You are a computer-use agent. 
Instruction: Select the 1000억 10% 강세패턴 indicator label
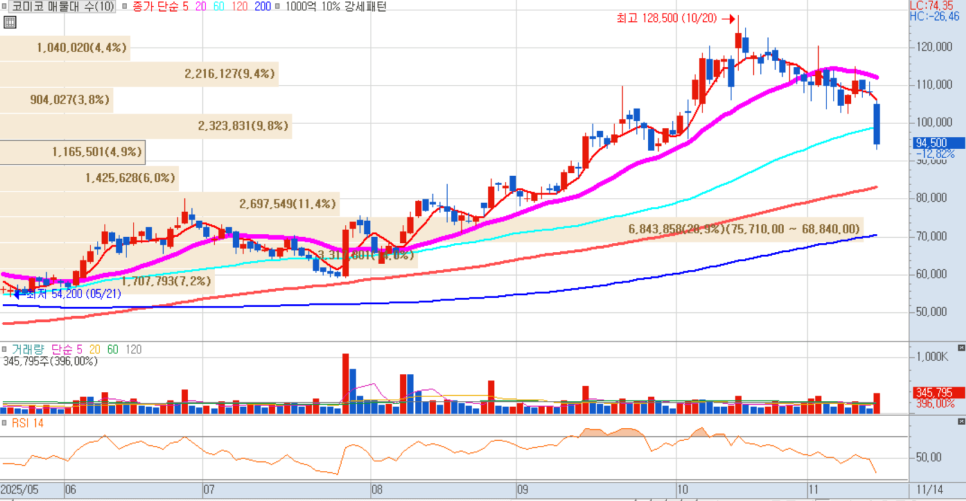pyautogui.click(x=336, y=7)
